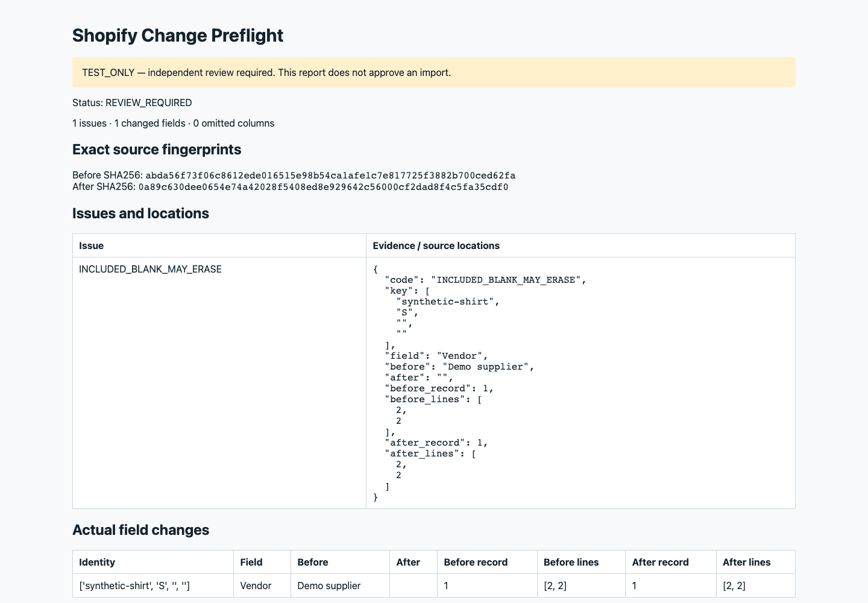Click the "before_record": 1 JSON line

point(439,388)
